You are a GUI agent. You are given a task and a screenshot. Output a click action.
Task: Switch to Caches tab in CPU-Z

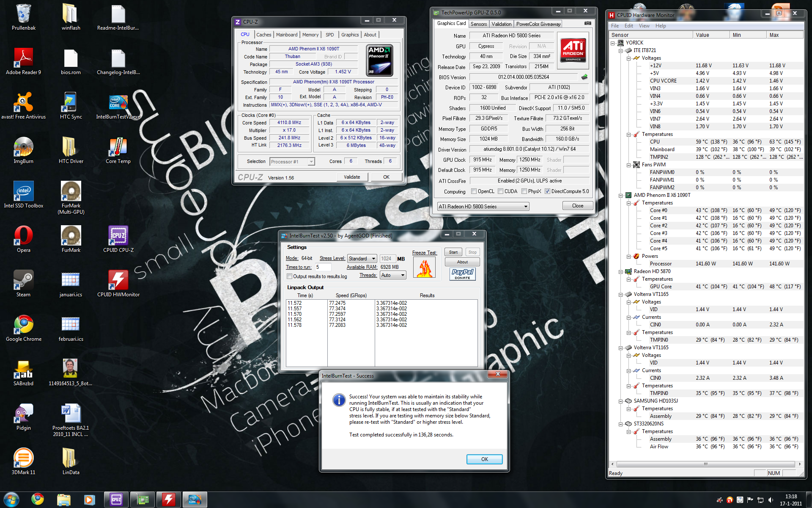pos(264,35)
